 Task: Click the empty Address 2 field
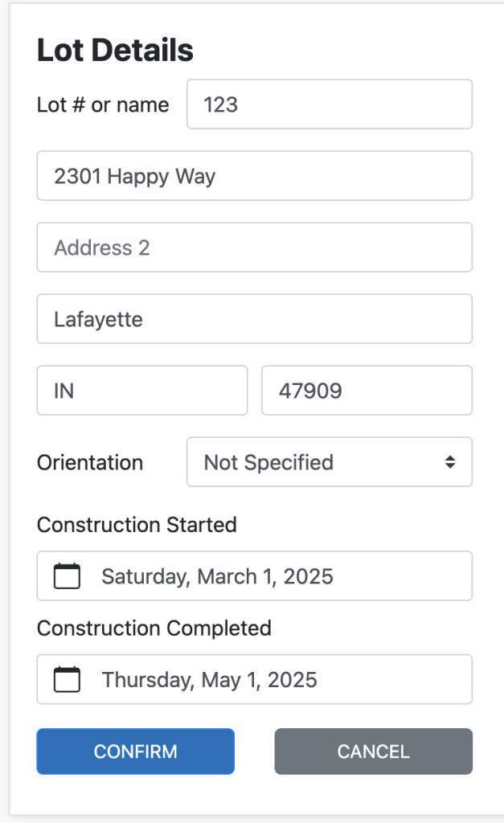click(254, 247)
